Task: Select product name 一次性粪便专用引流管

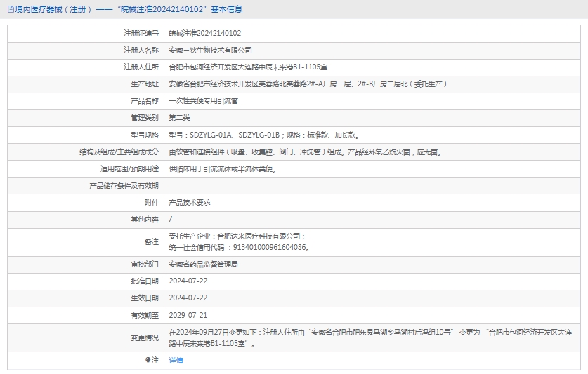Action: click(203, 100)
